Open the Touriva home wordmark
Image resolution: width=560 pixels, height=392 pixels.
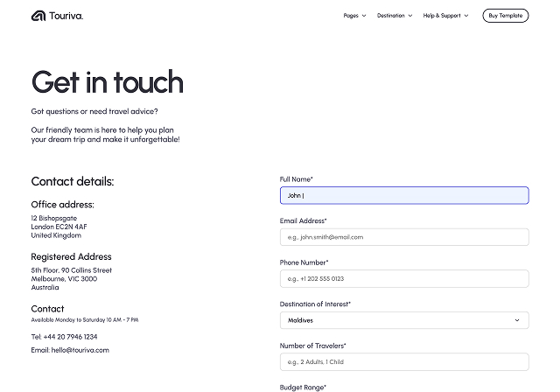[x=66, y=16]
